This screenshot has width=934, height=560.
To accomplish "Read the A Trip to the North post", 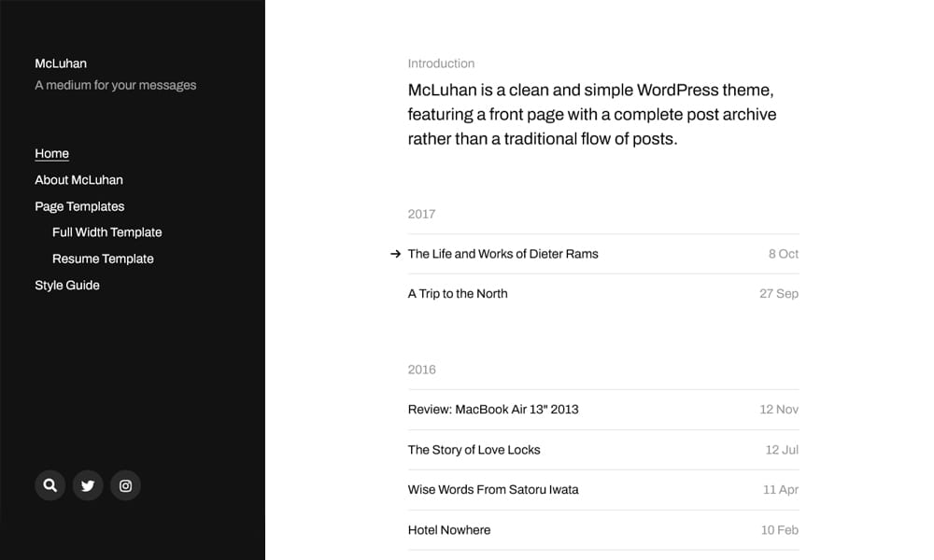I will (458, 294).
